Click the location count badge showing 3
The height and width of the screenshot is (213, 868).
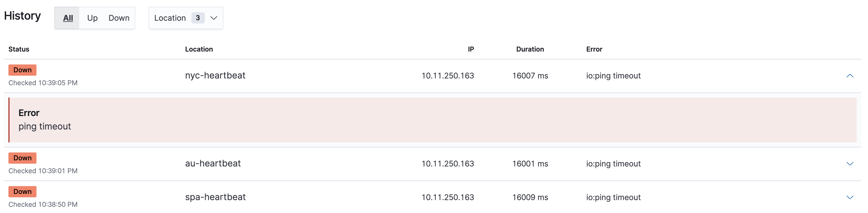click(x=198, y=18)
